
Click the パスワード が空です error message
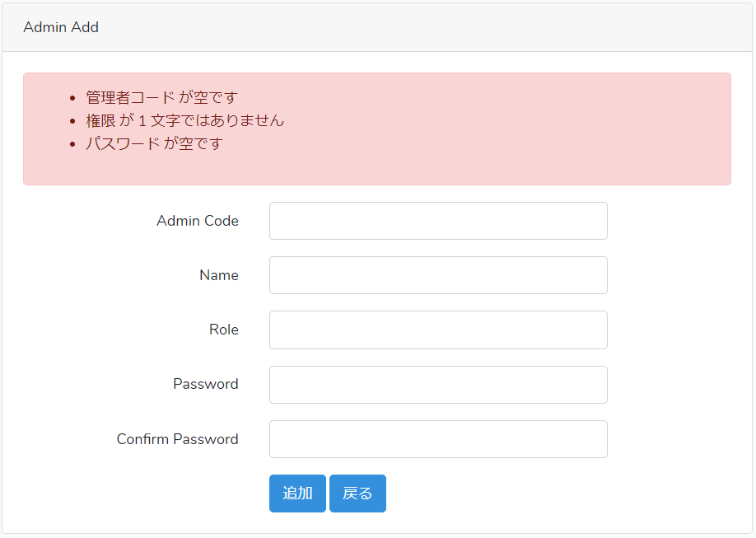(x=154, y=143)
